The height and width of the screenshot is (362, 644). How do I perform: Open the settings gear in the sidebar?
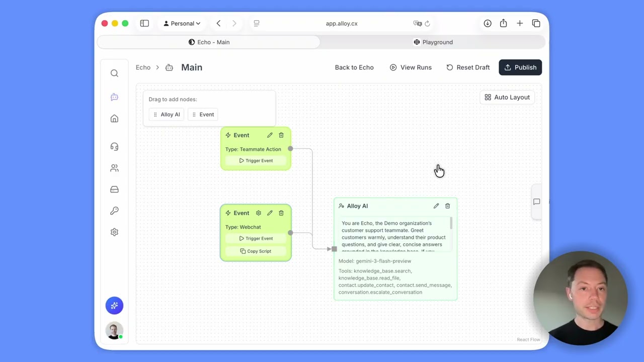point(114,232)
